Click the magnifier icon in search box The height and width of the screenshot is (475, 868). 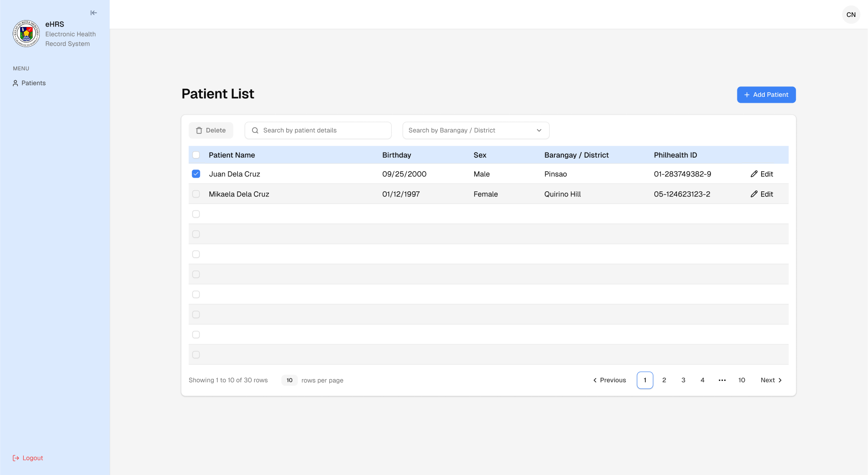coord(255,131)
